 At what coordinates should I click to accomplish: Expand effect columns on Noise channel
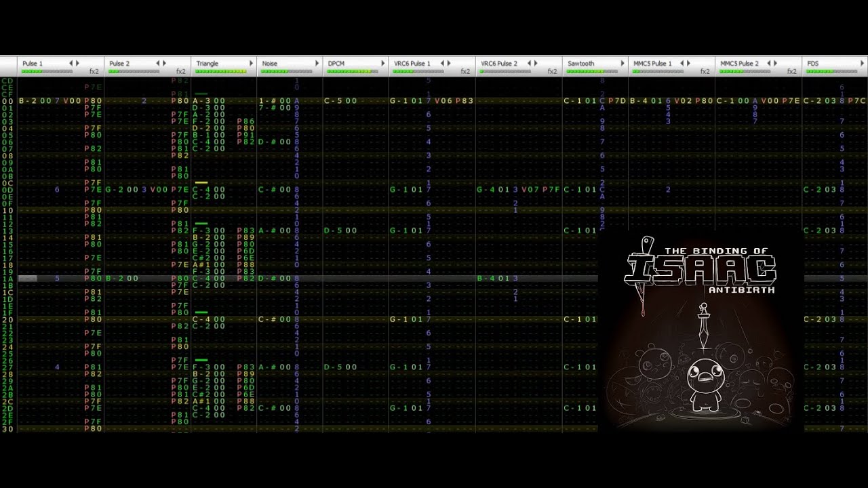coord(317,63)
